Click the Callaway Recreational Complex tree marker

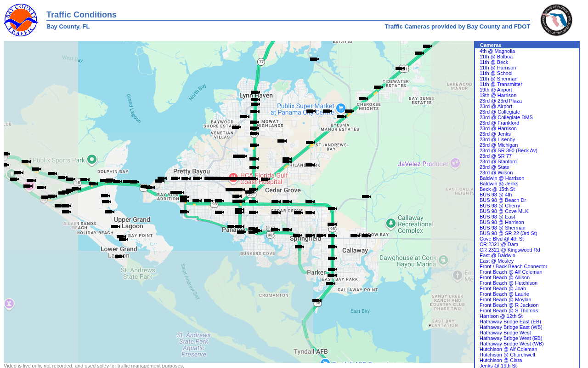pyautogui.click(x=391, y=224)
